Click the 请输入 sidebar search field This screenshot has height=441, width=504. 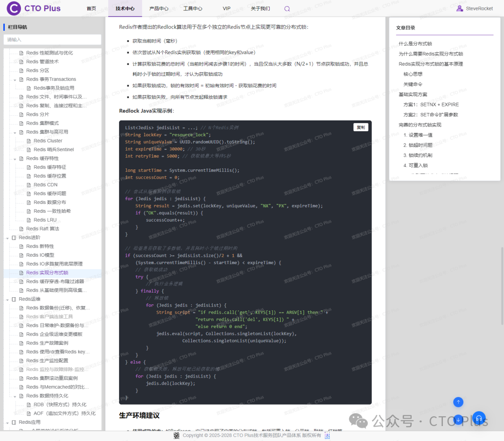(52, 40)
